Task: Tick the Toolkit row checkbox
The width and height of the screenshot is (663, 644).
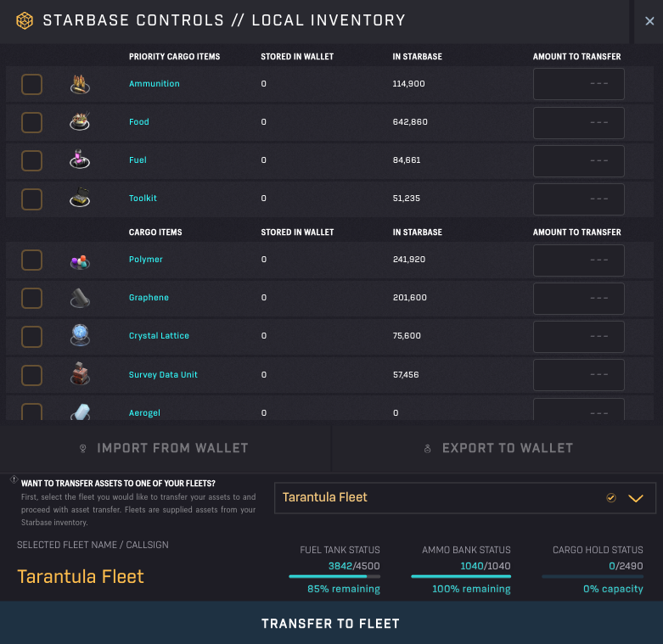Action: click(31, 199)
